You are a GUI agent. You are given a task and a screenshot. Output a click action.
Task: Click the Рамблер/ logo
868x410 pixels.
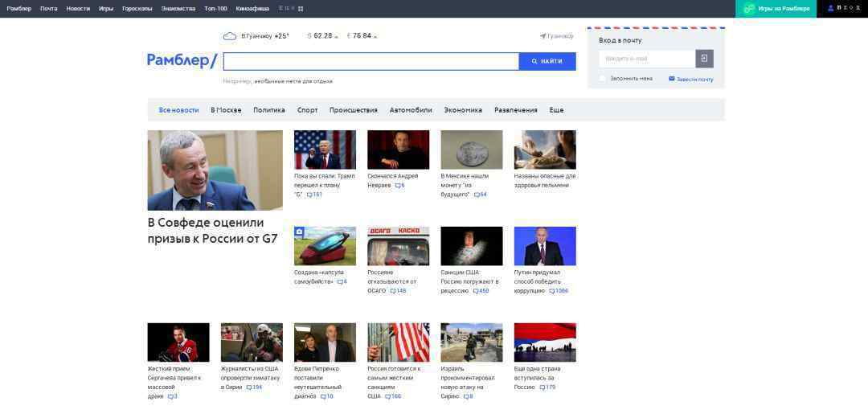click(182, 60)
